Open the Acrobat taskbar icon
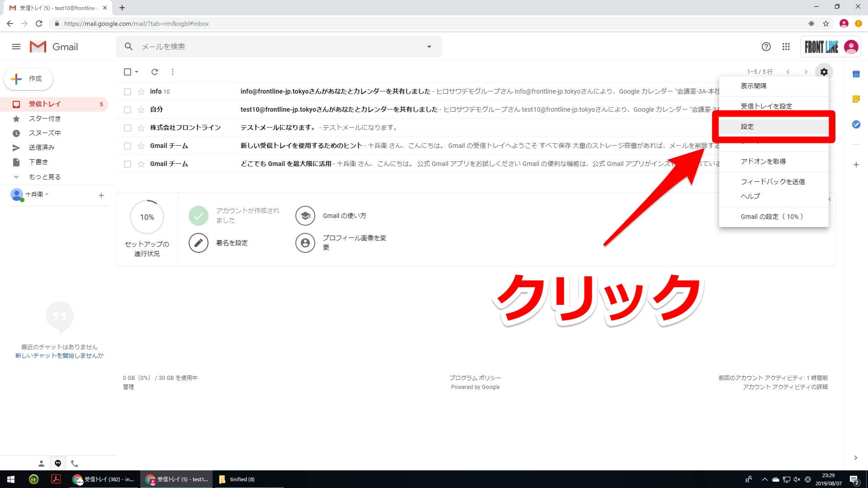 click(x=56, y=479)
